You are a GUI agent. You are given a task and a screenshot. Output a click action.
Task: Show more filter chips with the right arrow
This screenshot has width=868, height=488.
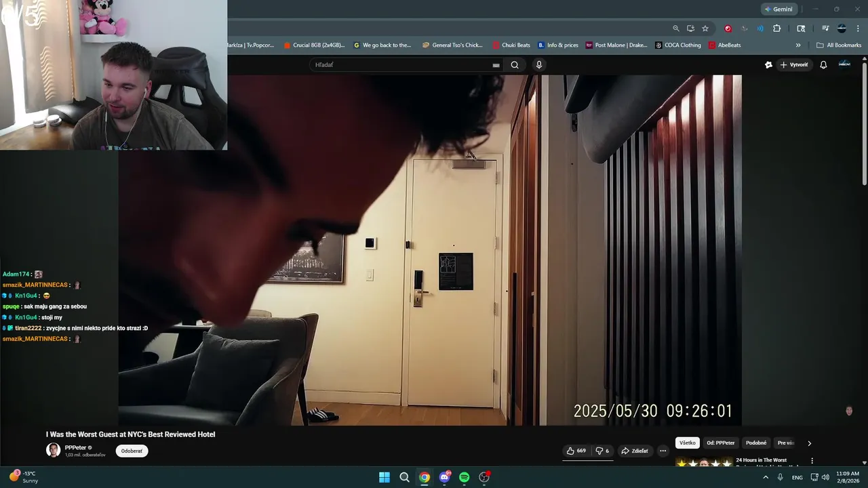coord(809,443)
